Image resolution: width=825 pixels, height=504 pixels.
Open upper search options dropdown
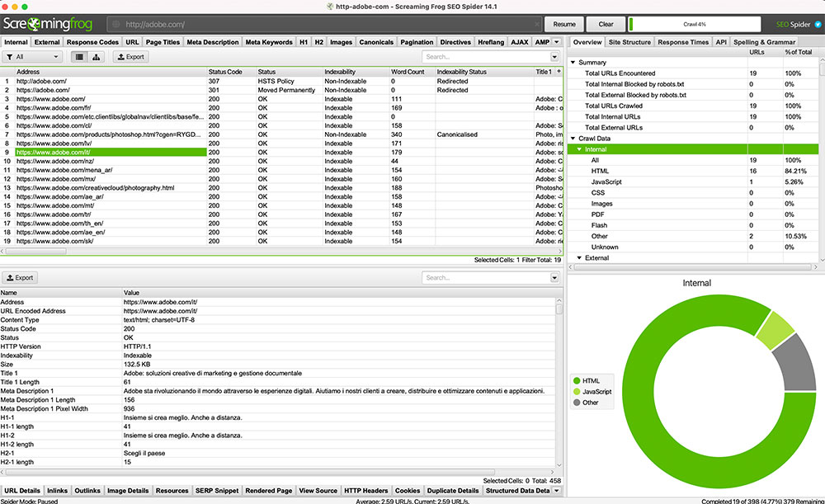click(554, 57)
